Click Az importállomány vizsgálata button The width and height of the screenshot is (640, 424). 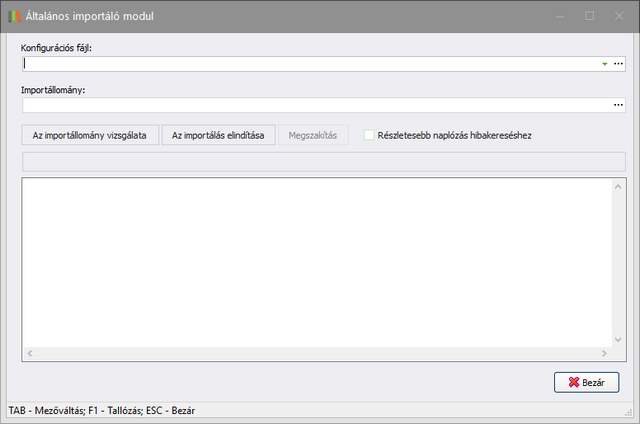[90, 135]
